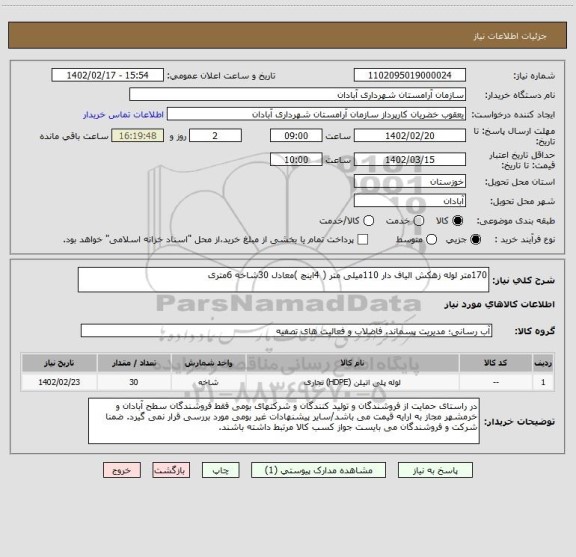
Task: Click the quantity cell 30
Action: point(134,382)
